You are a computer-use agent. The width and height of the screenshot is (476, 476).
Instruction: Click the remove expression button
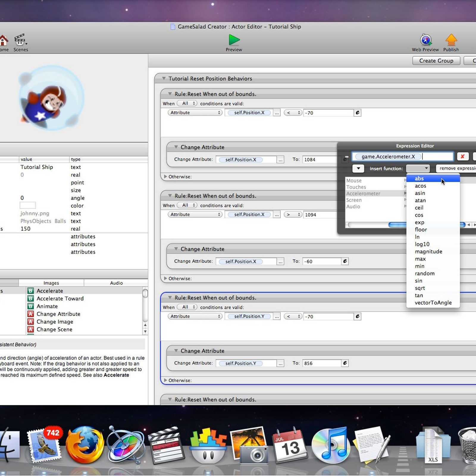tap(456, 168)
